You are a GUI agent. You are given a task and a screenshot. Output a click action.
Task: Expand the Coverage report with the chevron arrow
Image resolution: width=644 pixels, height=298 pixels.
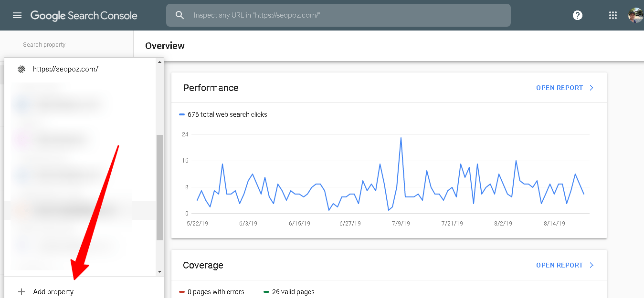(591, 265)
